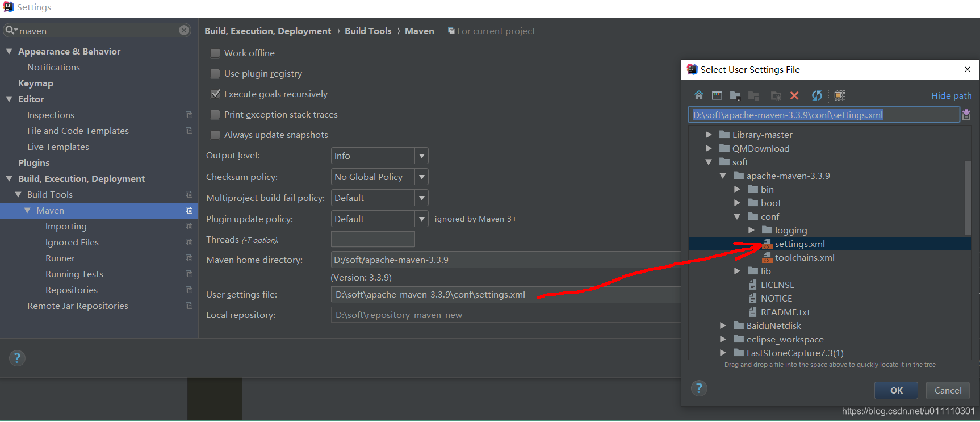Collapse the conf folder
Screen dimensions: 980x422
(737, 216)
